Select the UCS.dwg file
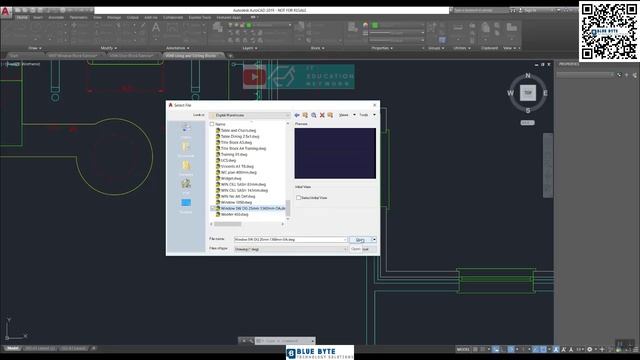The image size is (640, 360). coord(228,160)
